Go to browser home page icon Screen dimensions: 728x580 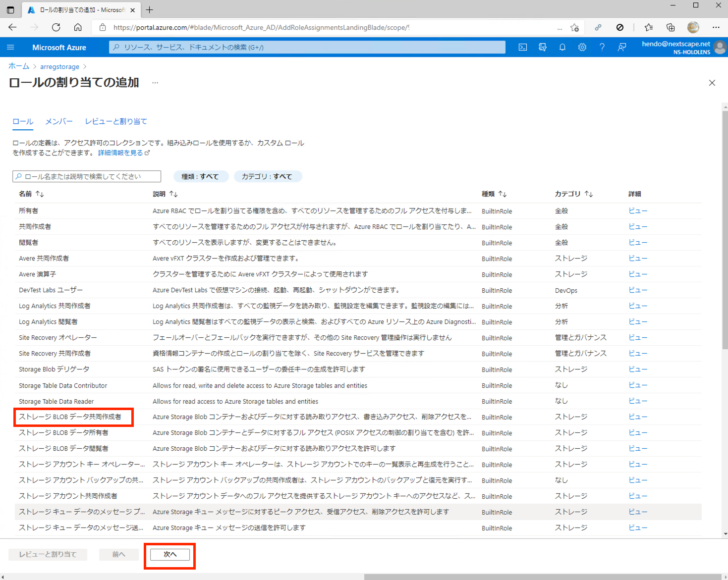(x=78, y=27)
